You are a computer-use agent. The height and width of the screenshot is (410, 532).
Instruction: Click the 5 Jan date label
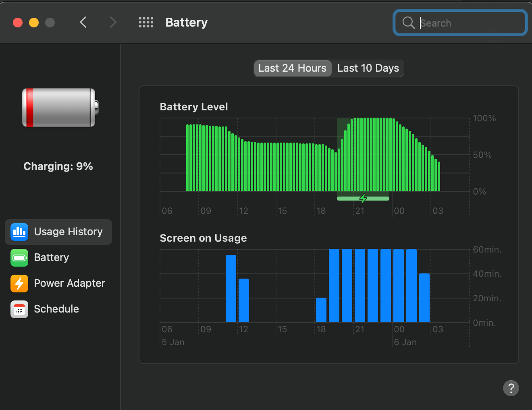pyautogui.click(x=173, y=342)
